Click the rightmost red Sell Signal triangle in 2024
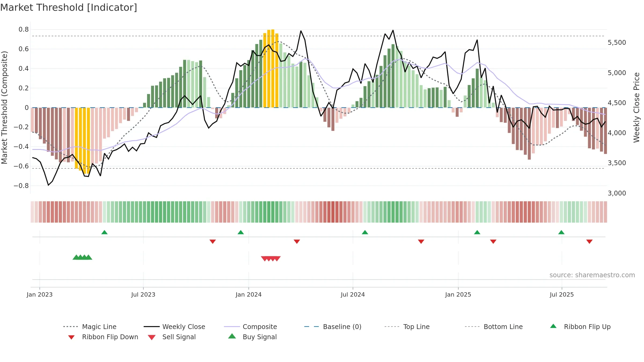This screenshot has width=644, height=362. click(x=277, y=258)
